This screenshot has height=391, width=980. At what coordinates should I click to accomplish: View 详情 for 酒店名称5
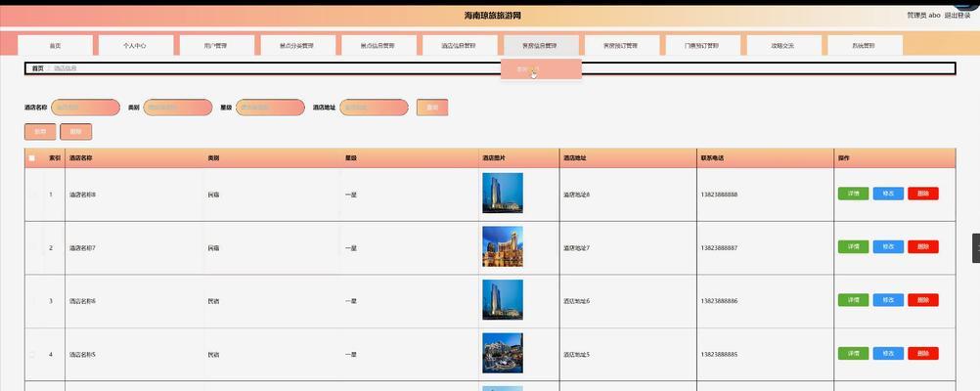[x=853, y=354]
